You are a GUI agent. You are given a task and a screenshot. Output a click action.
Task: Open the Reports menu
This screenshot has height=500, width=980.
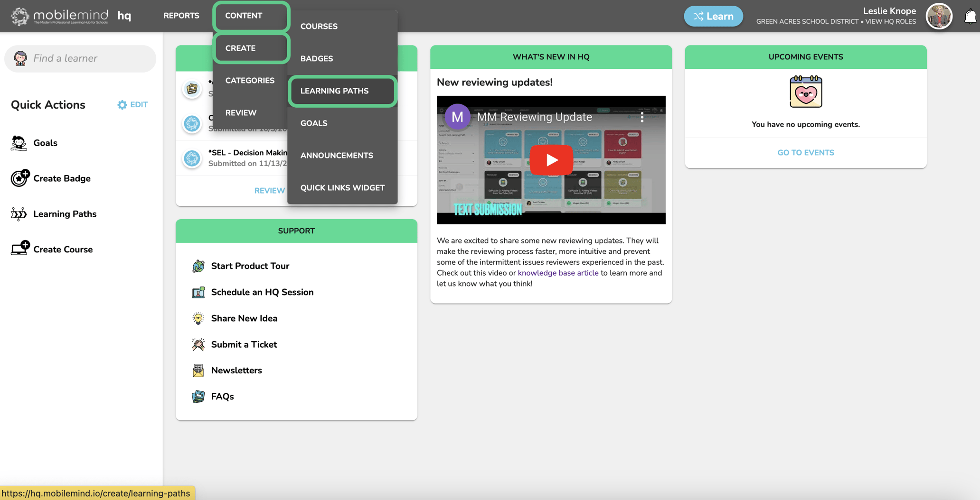(x=181, y=16)
